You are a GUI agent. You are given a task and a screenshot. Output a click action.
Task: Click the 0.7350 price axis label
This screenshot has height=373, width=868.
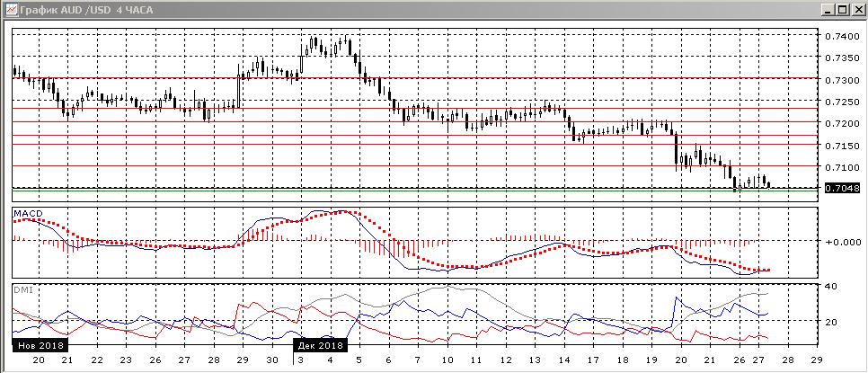coord(843,58)
